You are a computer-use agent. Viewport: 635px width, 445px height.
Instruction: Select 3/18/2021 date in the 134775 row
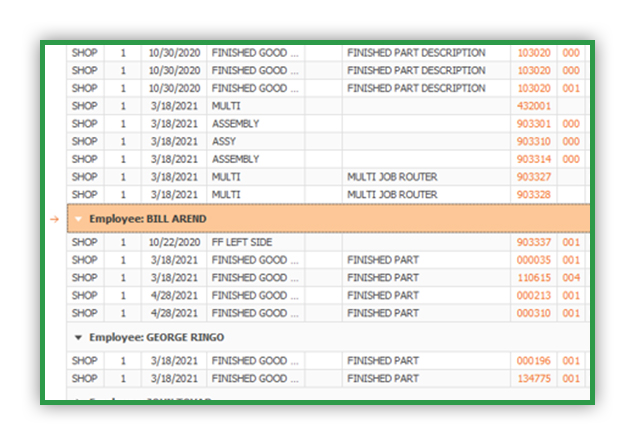click(174, 379)
